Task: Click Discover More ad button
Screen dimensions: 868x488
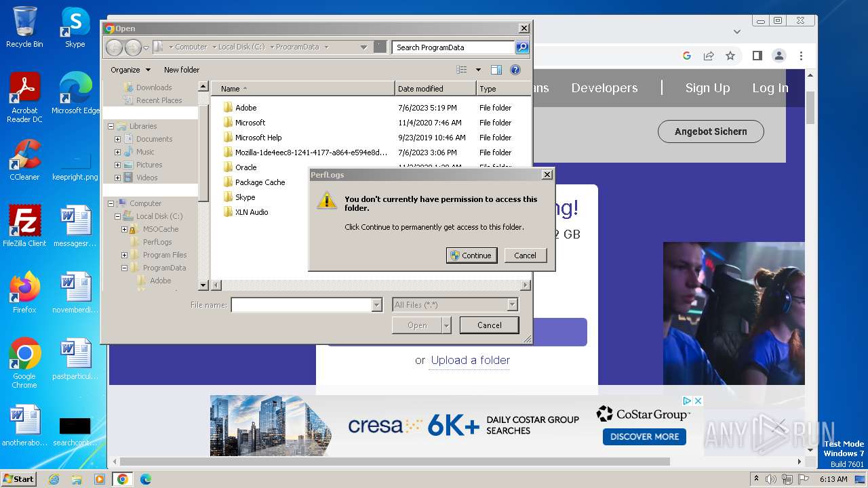Action: click(644, 436)
